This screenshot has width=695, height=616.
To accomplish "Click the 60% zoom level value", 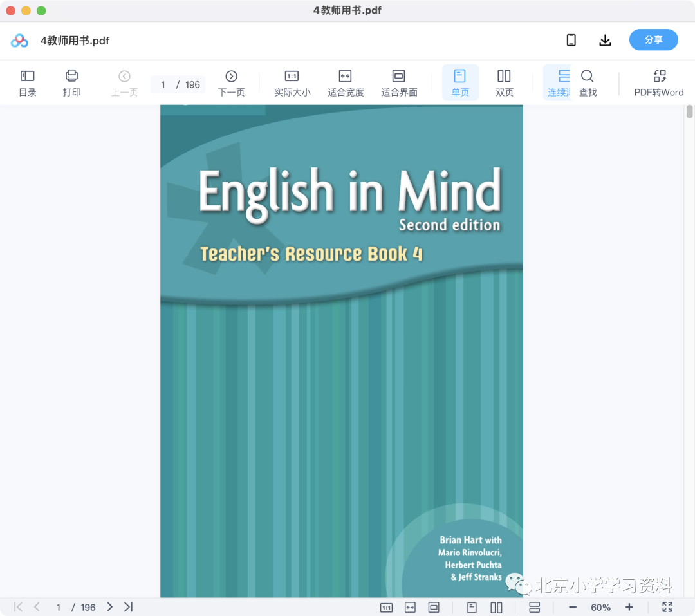I will click(x=600, y=608).
